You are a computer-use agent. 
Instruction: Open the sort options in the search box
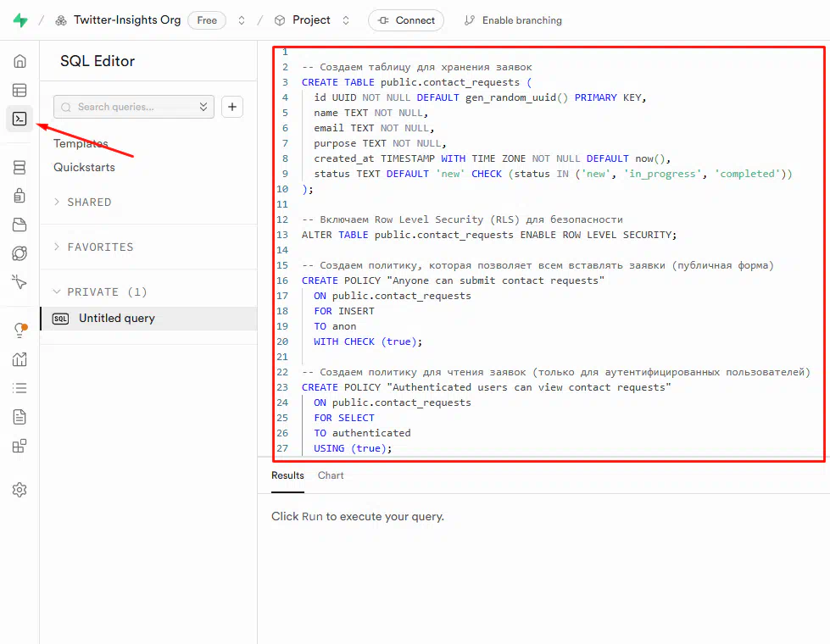(x=203, y=107)
